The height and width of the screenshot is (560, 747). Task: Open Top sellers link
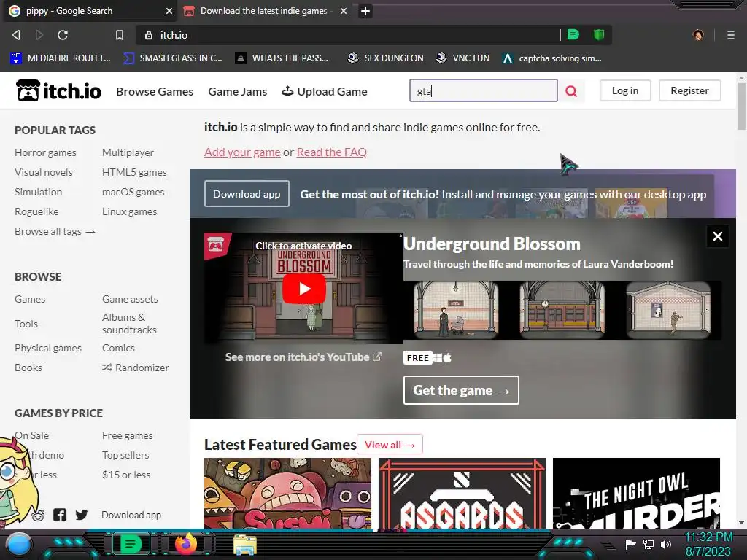click(x=125, y=455)
